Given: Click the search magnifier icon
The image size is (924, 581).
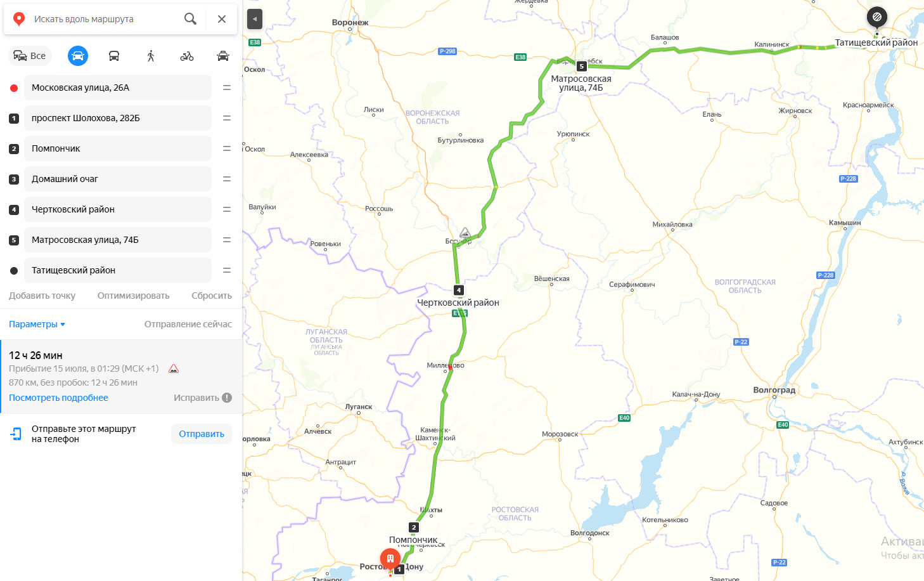Looking at the screenshot, I should pyautogui.click(x=190, y=19).
